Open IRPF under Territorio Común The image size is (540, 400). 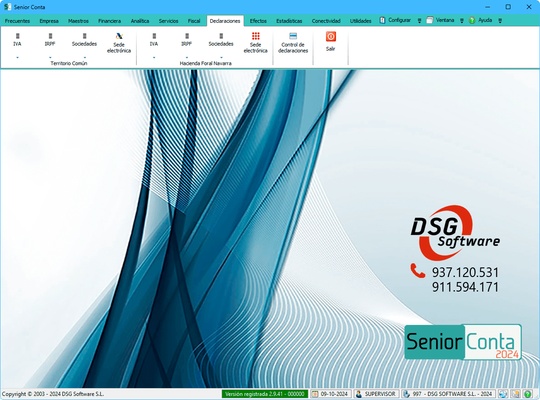click(x=50, y=40)
